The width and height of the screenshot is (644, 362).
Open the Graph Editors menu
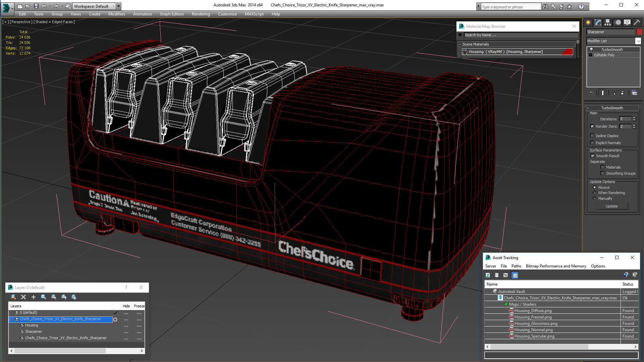click(x=172, y=14)
